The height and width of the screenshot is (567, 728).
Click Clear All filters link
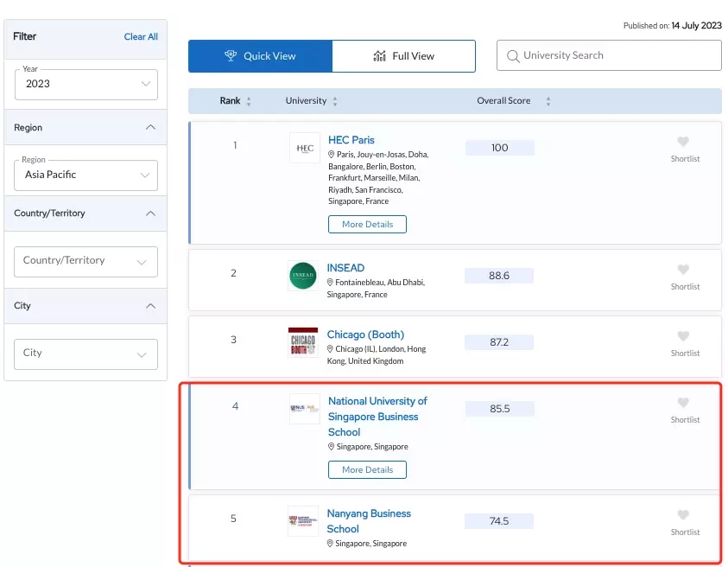coord(141,36)
